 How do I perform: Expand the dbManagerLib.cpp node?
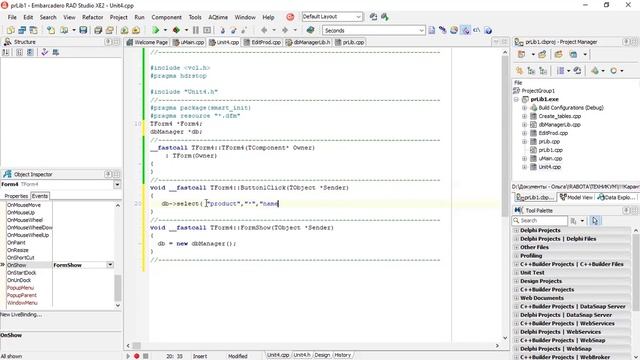524,125
